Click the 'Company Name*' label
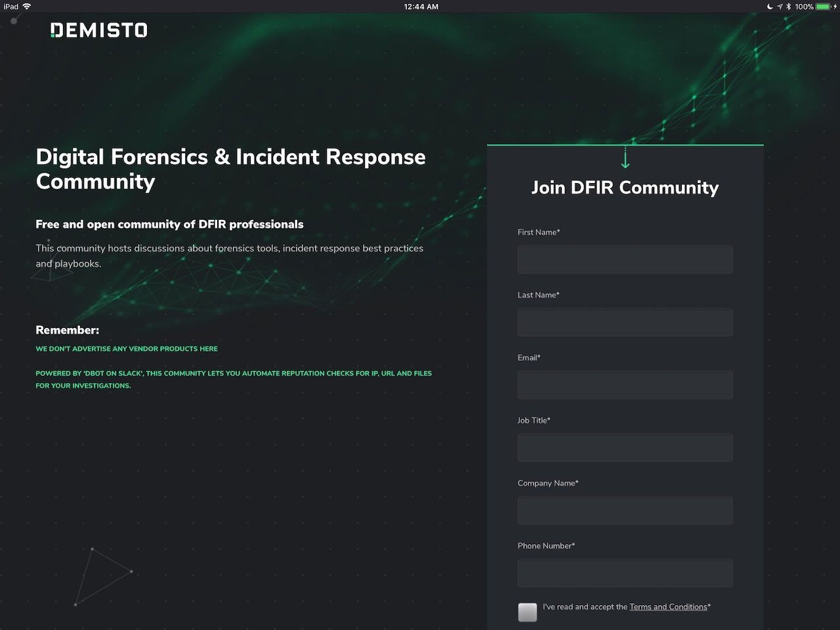 pos(548,484)
